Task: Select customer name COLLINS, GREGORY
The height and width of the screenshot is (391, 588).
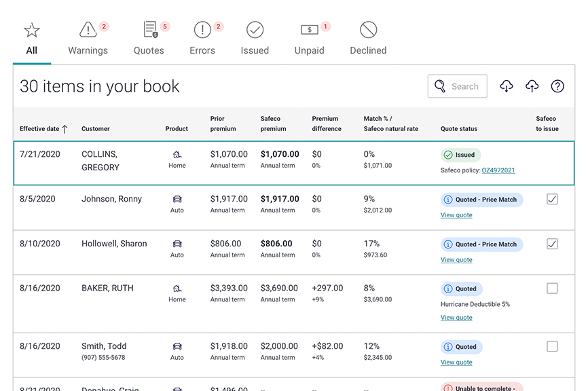Action: (x=100, y=161)
